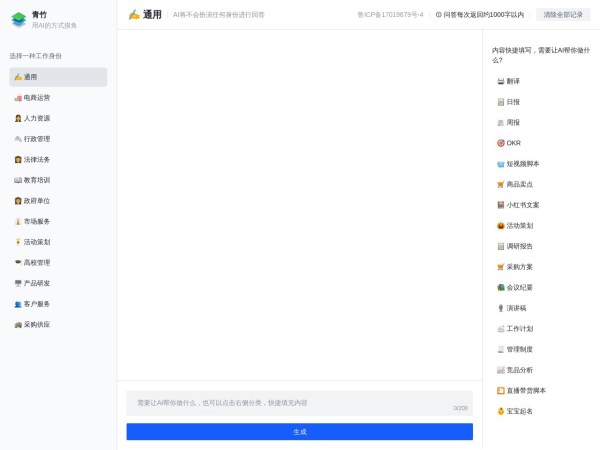
Task: Choose the 宝宝起名 quick-fill option
Action: [515, 411]
